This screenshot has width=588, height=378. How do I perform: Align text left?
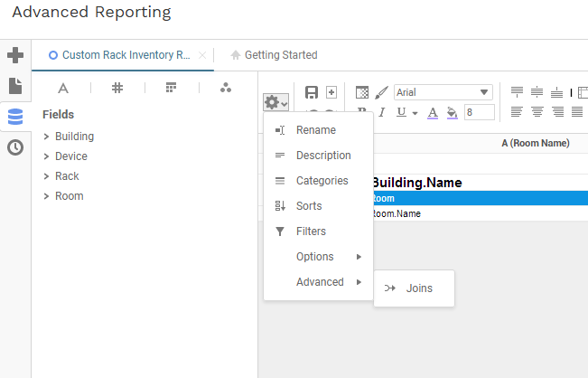518,112
